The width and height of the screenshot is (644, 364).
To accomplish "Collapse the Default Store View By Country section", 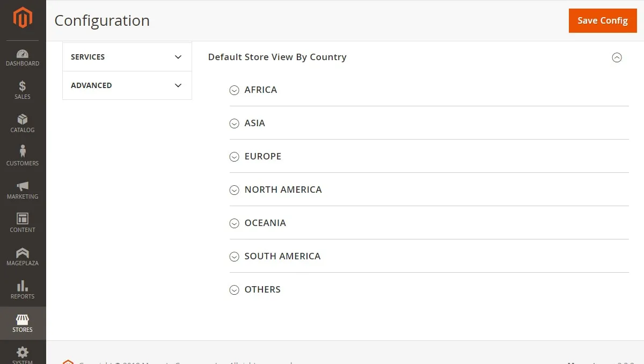I will (x=617, y=57).
